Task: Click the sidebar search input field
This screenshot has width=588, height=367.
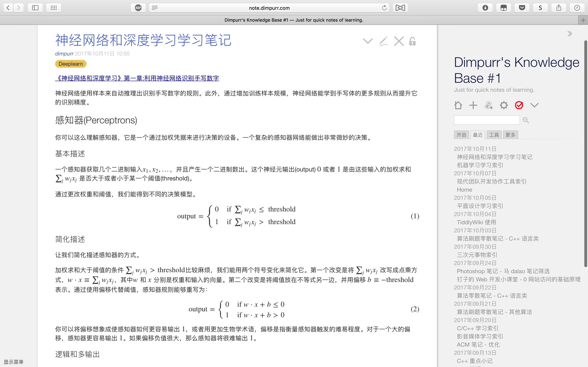Action: [x=487, y=120]
